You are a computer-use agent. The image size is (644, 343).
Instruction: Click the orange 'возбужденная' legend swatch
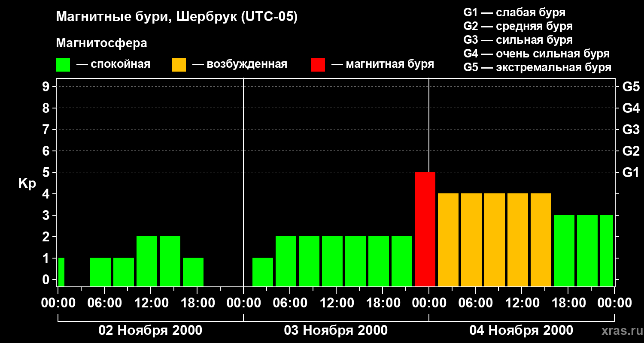pos(179,65)
